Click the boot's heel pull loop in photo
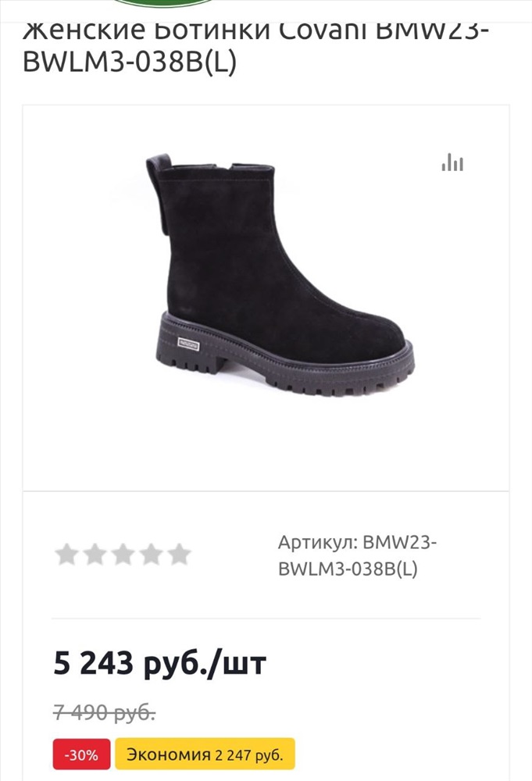 click(x=159, y=192)
